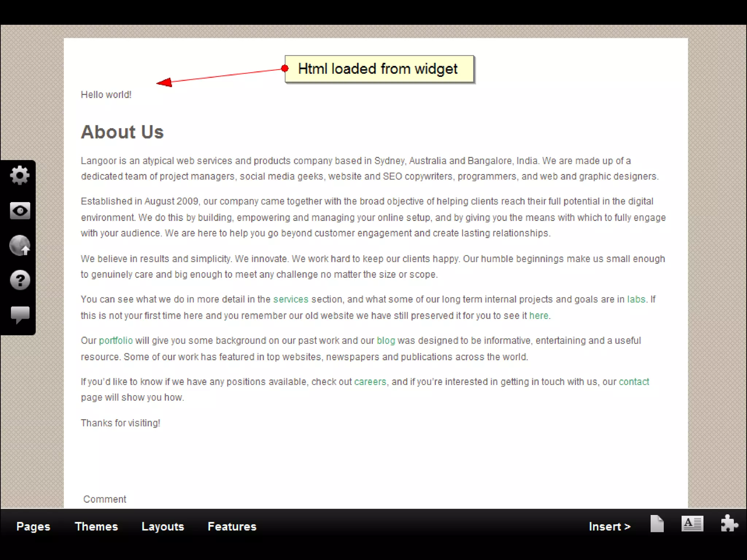Open the Themes menu
Viewport: 747px width, 560px height.
[x=96, y=526]
